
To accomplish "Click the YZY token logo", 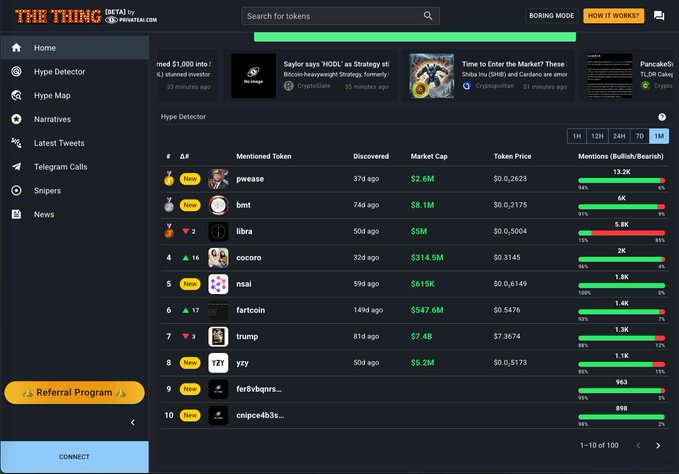I will tap(218, 363).
